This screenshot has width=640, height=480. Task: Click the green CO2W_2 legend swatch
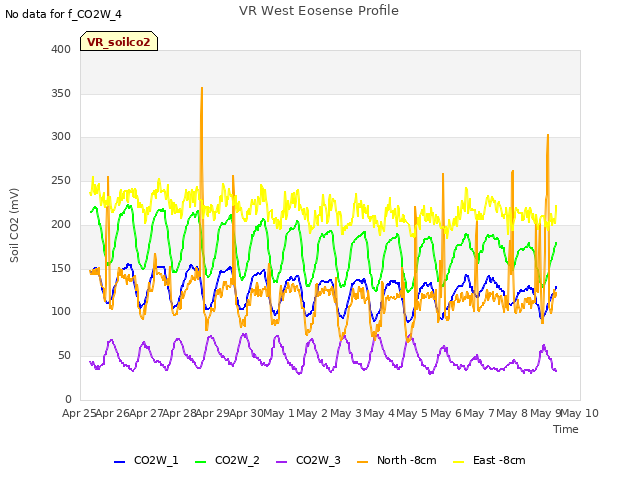pyautogui.click(x=200, y=462)
